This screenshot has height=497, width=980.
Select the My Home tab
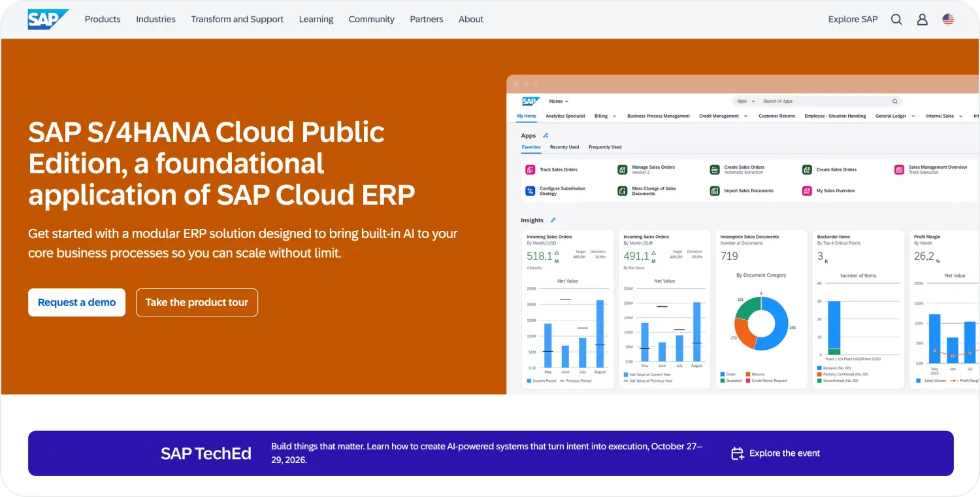tap(527, 116)
